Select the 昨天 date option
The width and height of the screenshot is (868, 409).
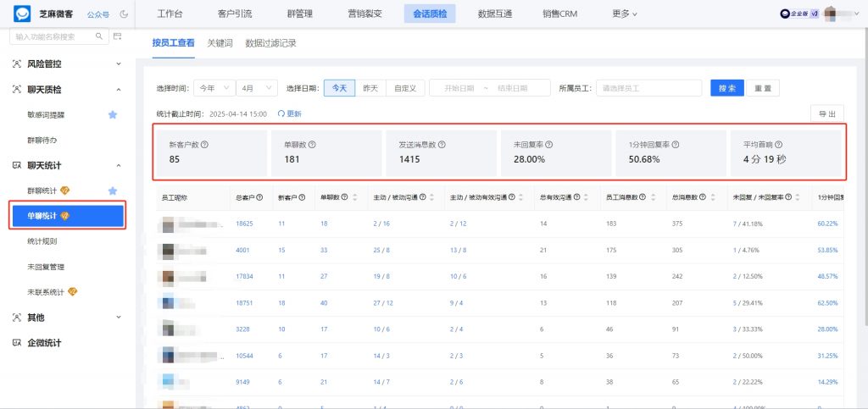(370, 88)
